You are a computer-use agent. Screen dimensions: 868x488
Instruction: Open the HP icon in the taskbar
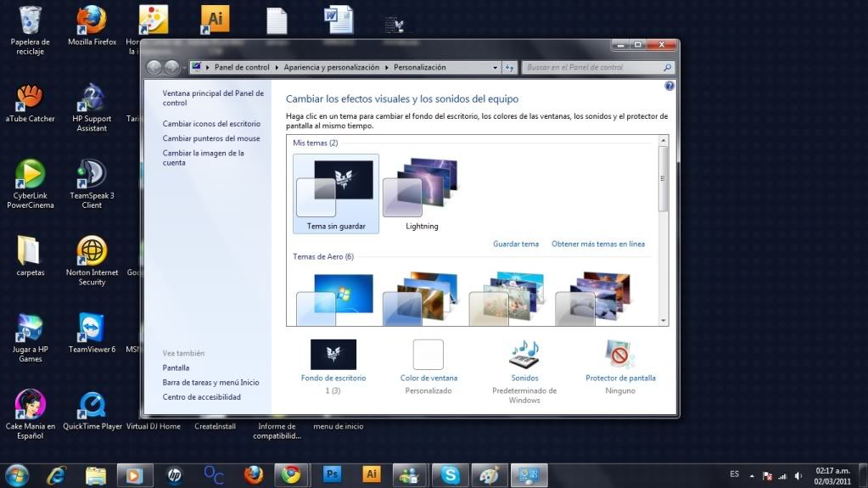coord(175,475)
